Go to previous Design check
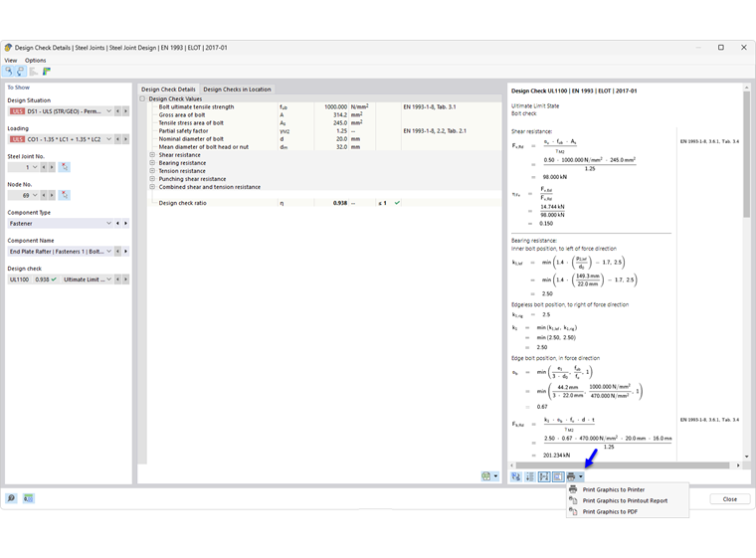 click(x=117, y=279)
